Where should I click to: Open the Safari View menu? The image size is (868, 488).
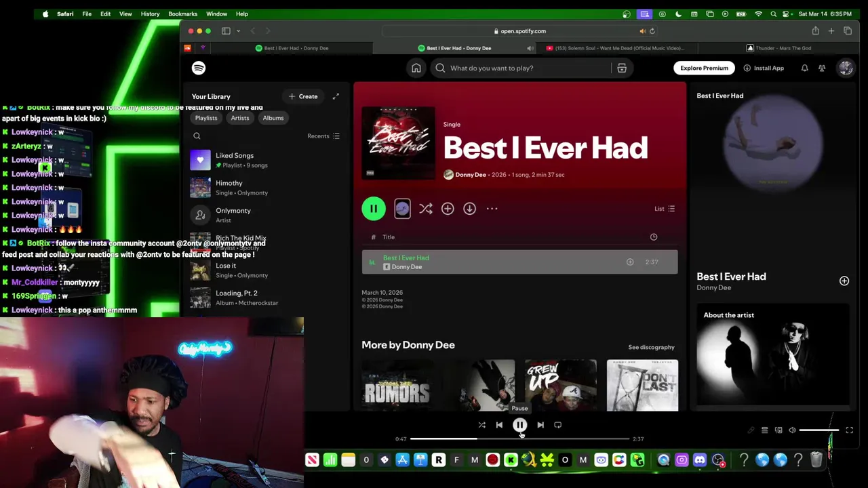(x=125, y=14)
